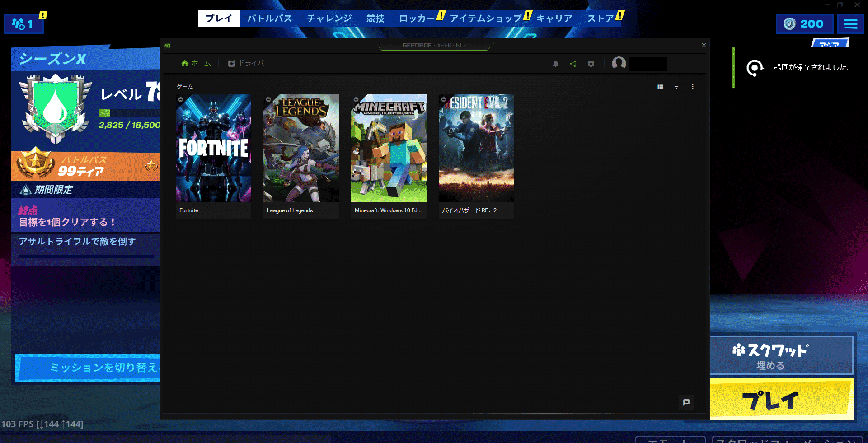Click the League of Legends title label
Image resolution: width=868 pixels, height=443 pixels.
290,210
